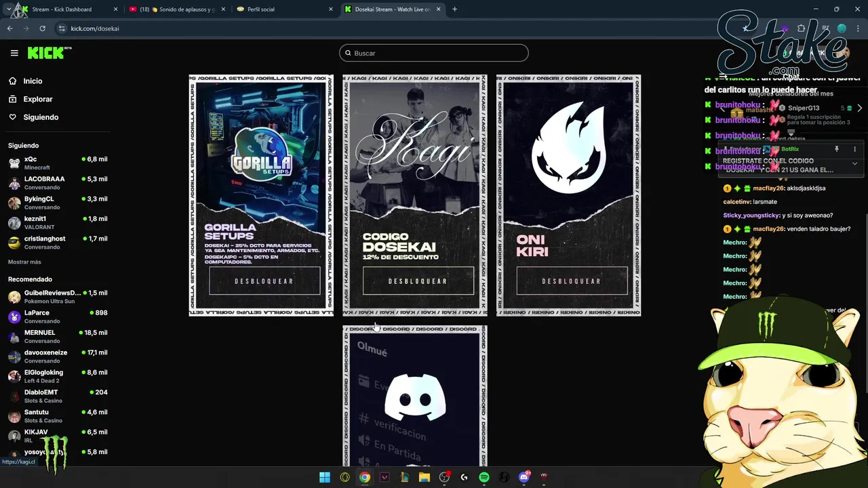Click Desbloquear on Gorilla Setups panel
Viewport: 868px width, 488px height.
pyautogui.click(x=264, y=281)
